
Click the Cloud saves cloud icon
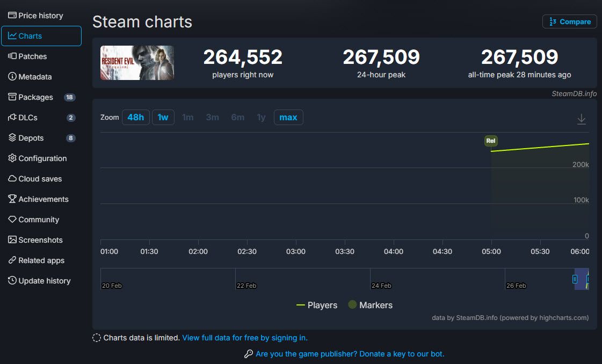(12, 179)
